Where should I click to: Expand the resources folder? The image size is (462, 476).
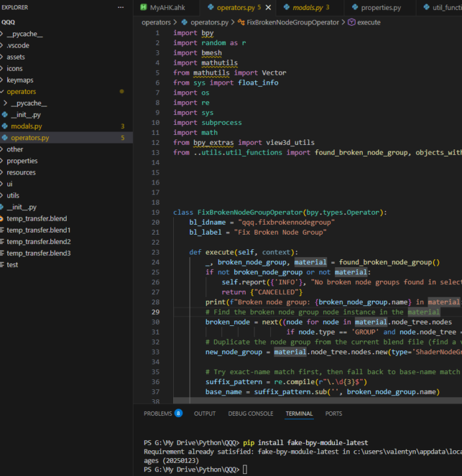[66, 173]
